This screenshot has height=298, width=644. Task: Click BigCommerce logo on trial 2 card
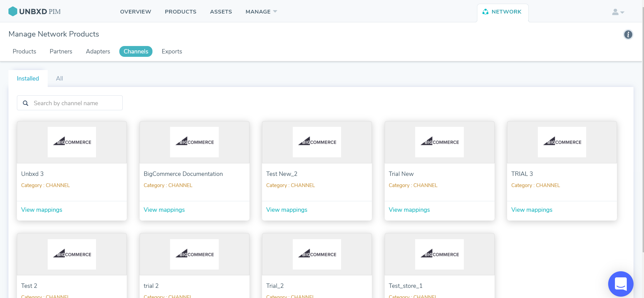tap(194, 254)
